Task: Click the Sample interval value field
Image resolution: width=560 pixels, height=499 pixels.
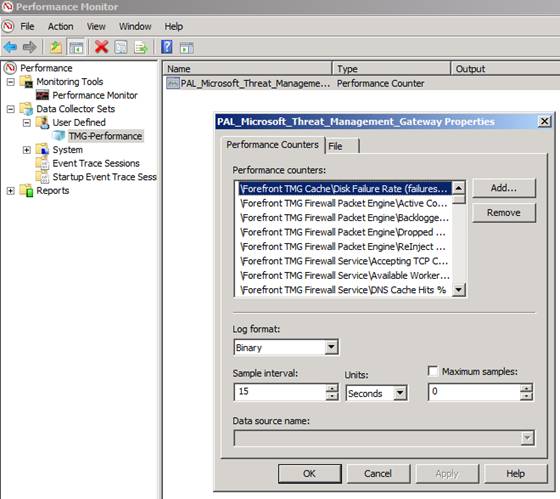Action: point(280,391)
